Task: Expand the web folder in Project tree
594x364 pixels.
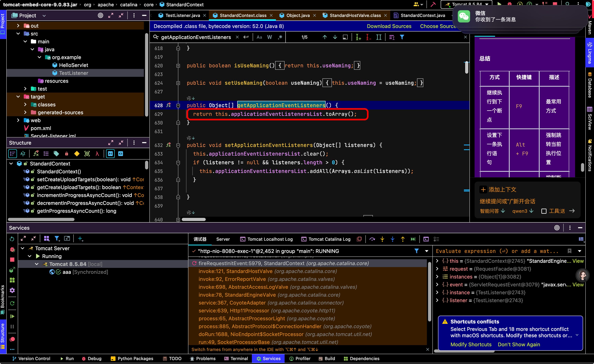Action: tap(18, 120)
